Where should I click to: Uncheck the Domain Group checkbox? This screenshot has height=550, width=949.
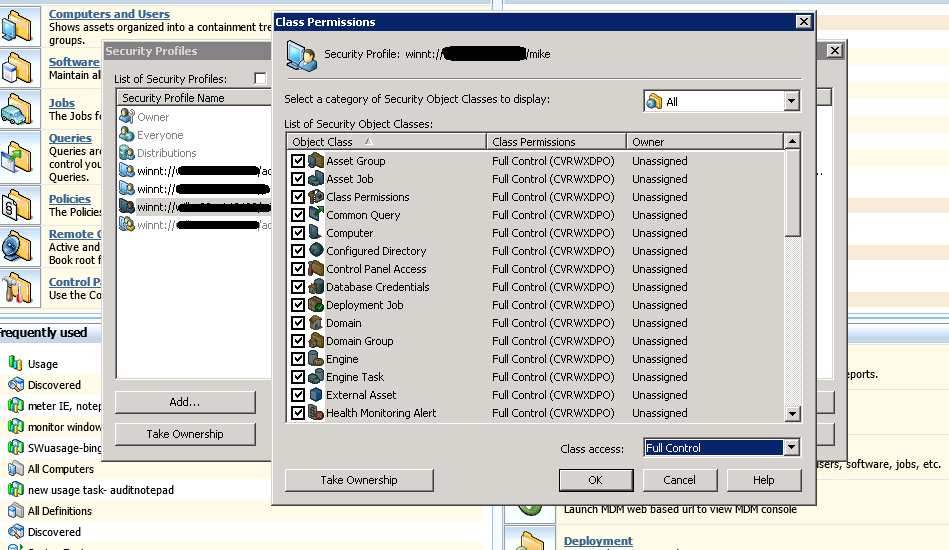[298, 341]
